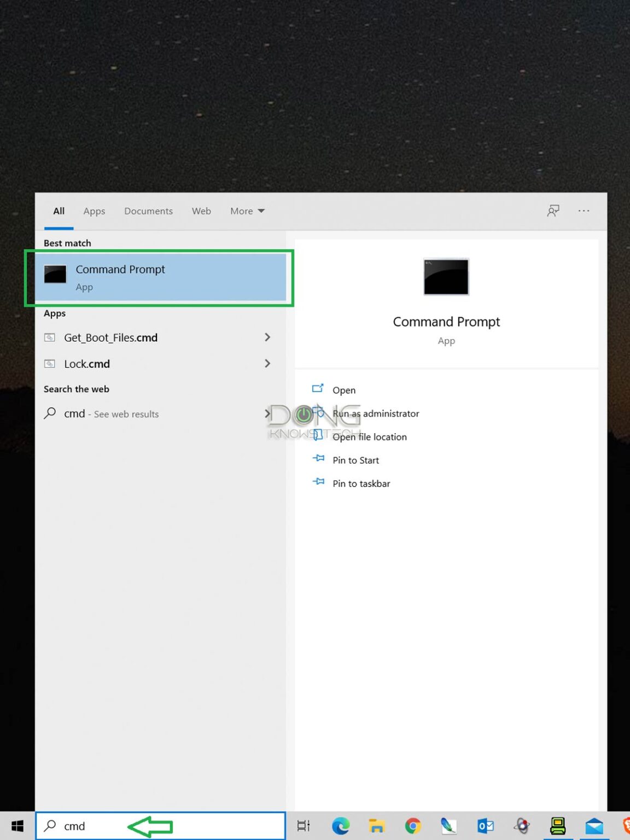Open Outlook from the taskbar
Screen dimensions: 630x840
[x=485, y=826]
